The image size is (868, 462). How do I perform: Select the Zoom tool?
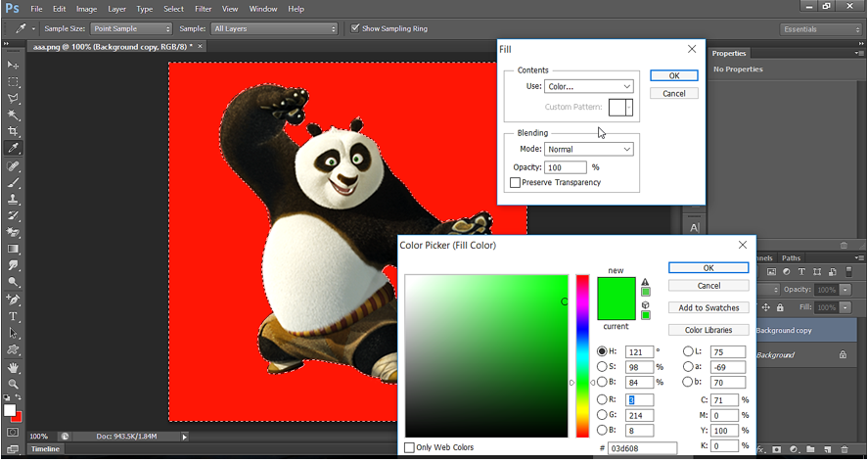click(x=13, y=384)
